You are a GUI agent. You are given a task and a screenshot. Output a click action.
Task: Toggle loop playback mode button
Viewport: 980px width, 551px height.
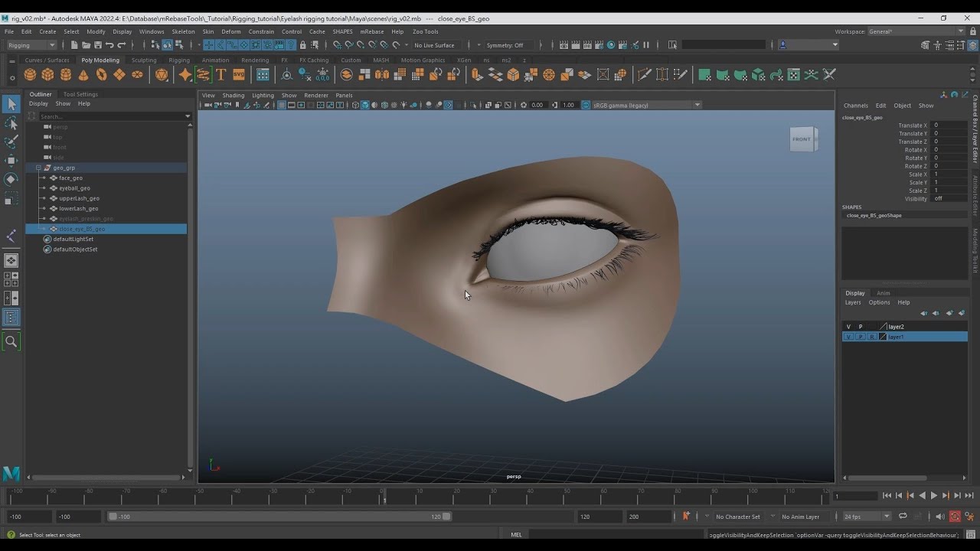click(903, 517)
